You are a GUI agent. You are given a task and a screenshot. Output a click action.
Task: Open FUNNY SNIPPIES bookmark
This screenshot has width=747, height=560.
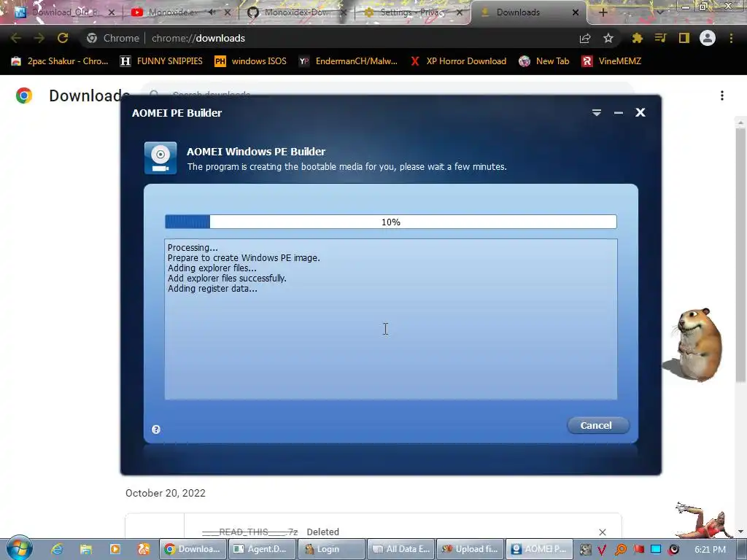point(162,61)
